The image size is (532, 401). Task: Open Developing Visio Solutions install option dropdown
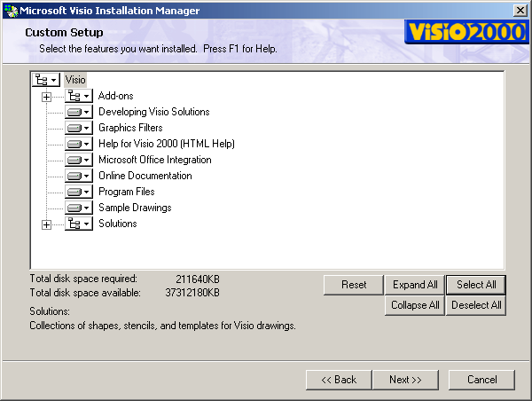pos(79,112)
